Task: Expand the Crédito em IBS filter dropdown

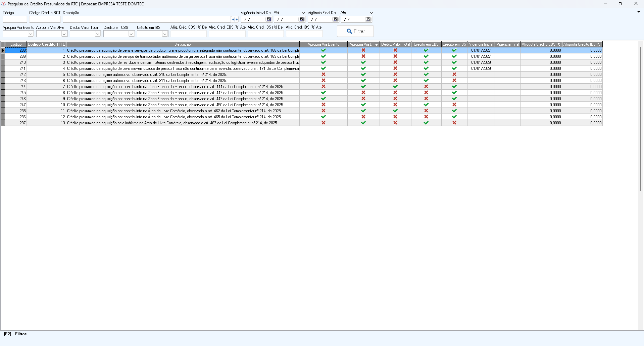Action: click(165, 34)
